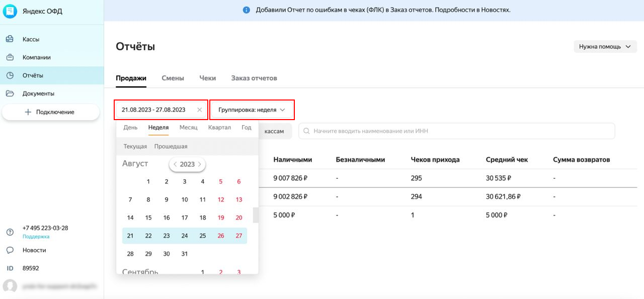Select Месяц period in calendar

coord(188,128)
